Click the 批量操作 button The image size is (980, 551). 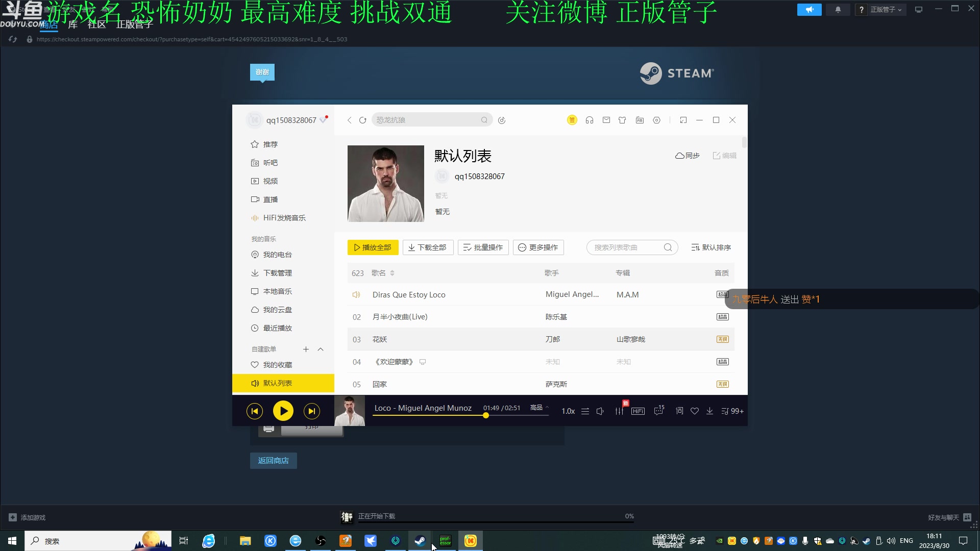click(483, 247)
